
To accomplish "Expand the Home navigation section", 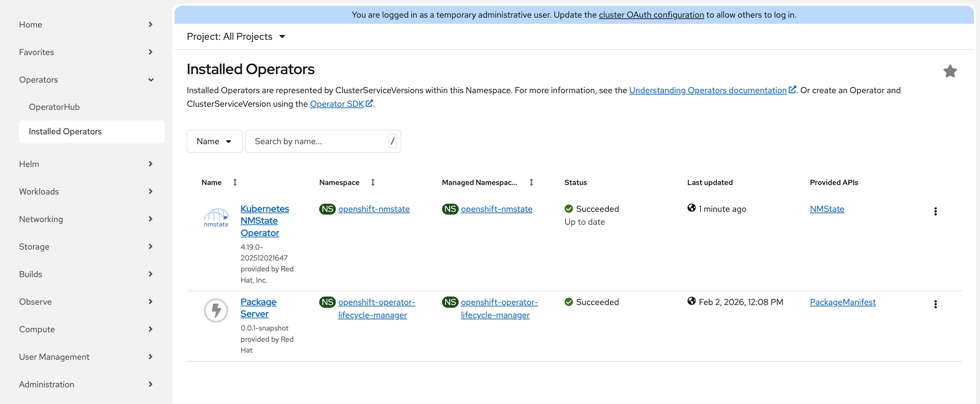I will click(x=86, y=25).
